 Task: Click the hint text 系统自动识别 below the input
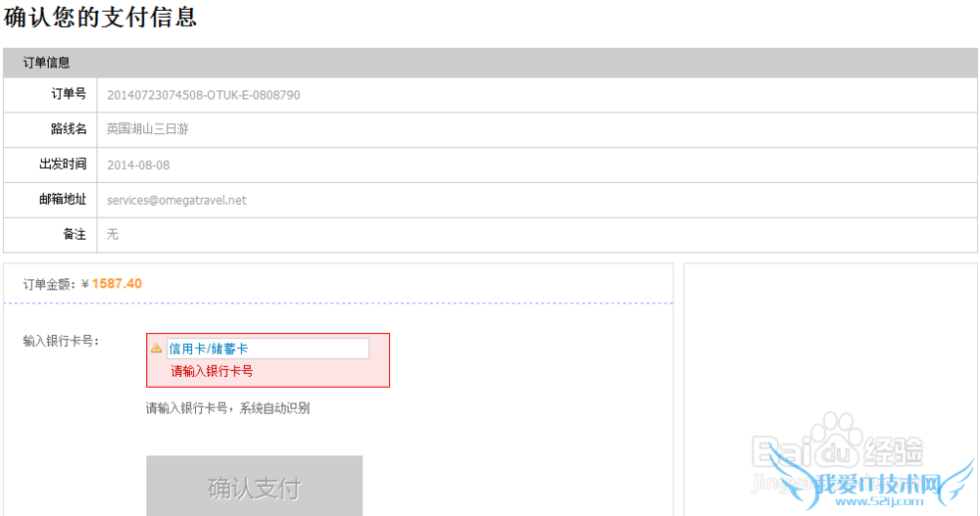pyautogui.click(x=275, y=408)
